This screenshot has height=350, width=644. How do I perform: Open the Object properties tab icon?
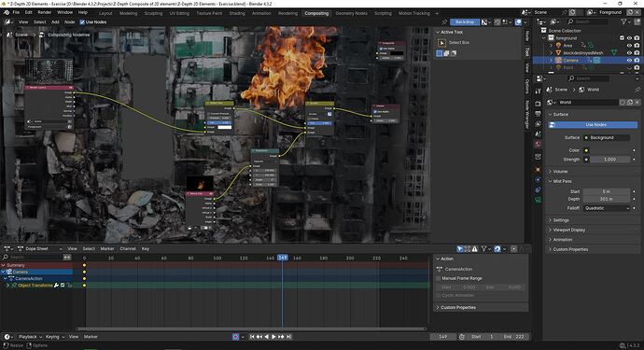[x=538, y=170]
